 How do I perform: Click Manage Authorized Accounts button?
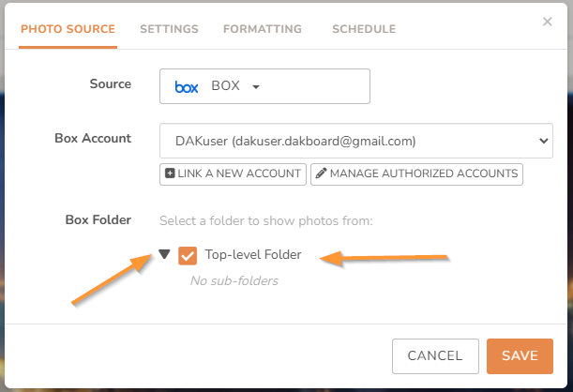(416, 173)
